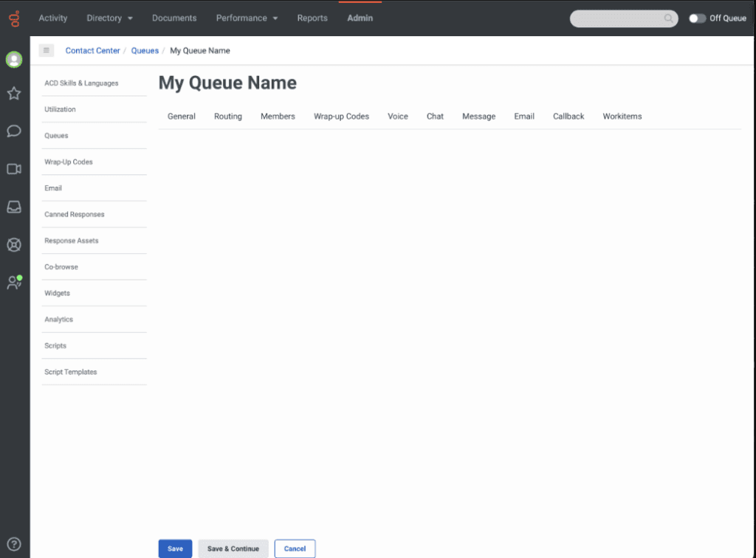This screenshot has width=756, height=558.
Task: Select Canned Responses in the side menu
Action: (75, 215)
